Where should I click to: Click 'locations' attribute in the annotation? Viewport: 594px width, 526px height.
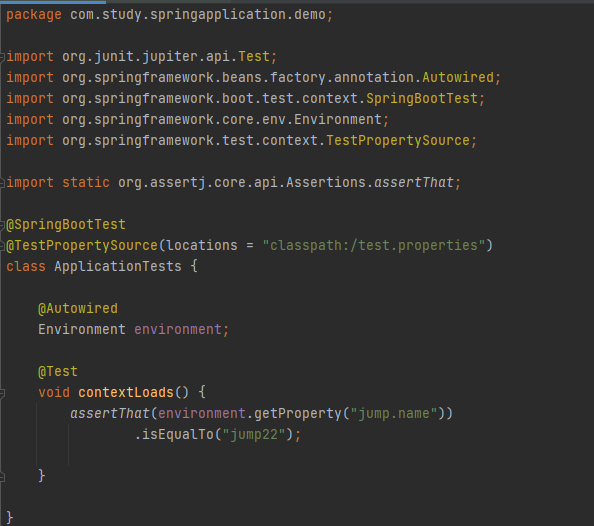click(202, 246)
